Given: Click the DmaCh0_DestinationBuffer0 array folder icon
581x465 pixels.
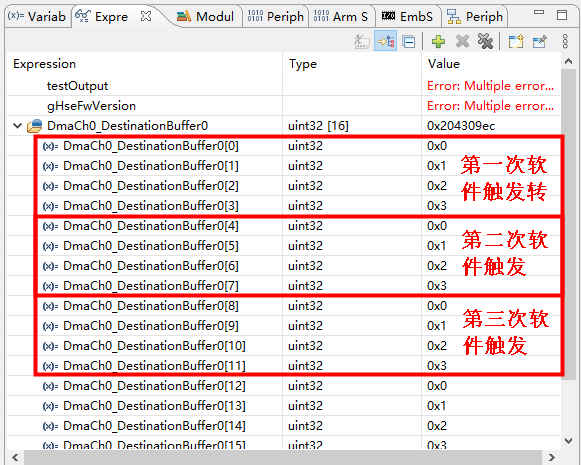Looking at the screenshot, I should 34,126.
